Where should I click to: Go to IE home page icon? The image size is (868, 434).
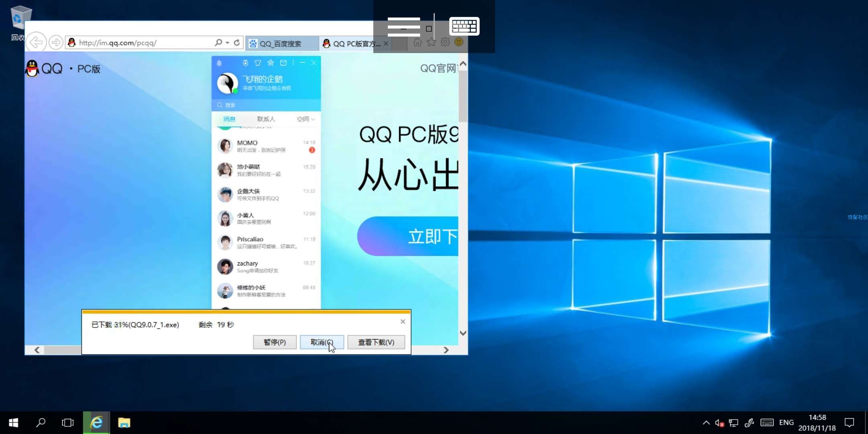click(418, 42)
